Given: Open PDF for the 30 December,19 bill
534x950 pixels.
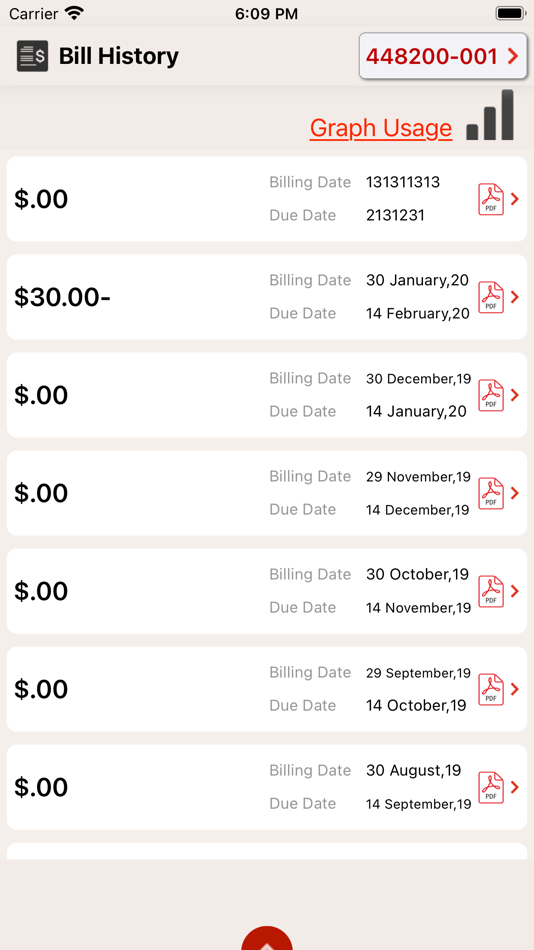Looking at the screenshot, I should click(x=491, y=396).
